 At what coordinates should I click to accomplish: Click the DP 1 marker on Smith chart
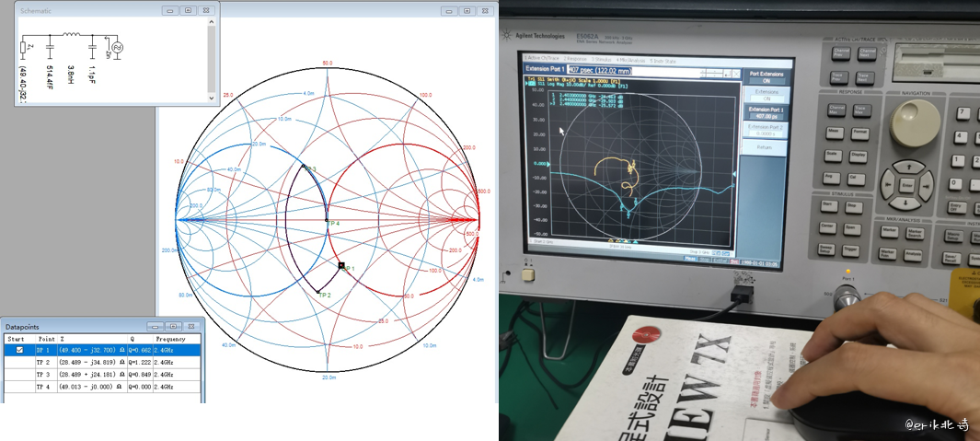pos(341,266)
